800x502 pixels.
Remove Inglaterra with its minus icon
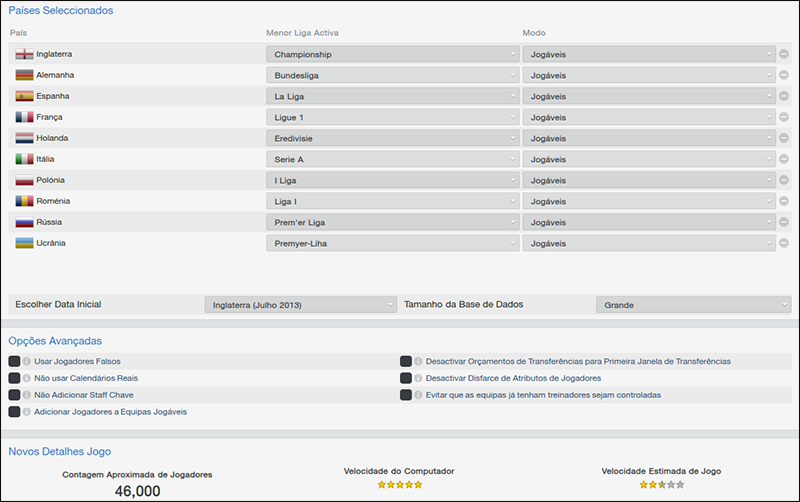pyautogui.click(x=784, y=54)
